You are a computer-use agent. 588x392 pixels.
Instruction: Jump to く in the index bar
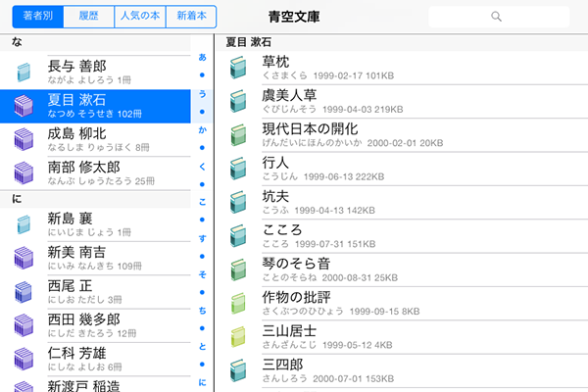tap(203, 167)
